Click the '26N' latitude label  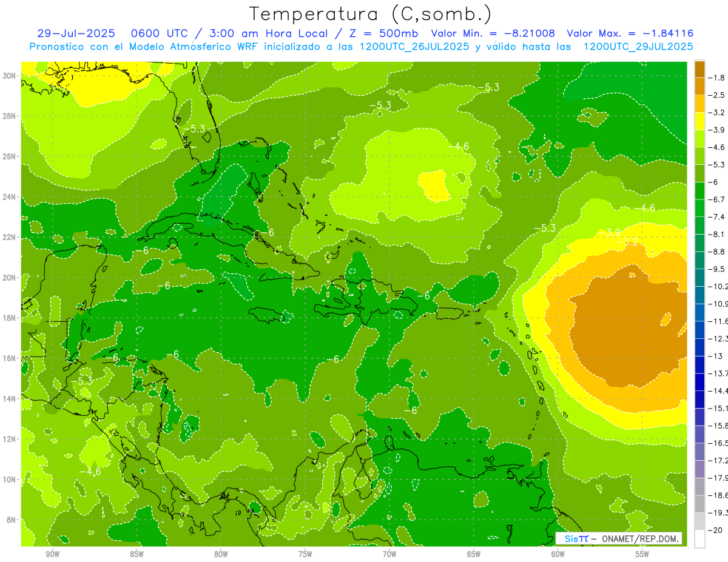tap(9, 156)
